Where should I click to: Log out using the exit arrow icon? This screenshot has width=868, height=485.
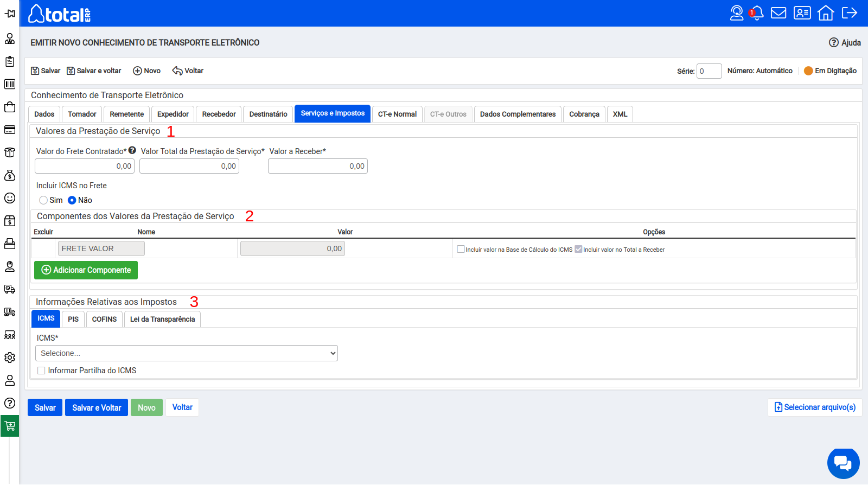click(850, 13)
